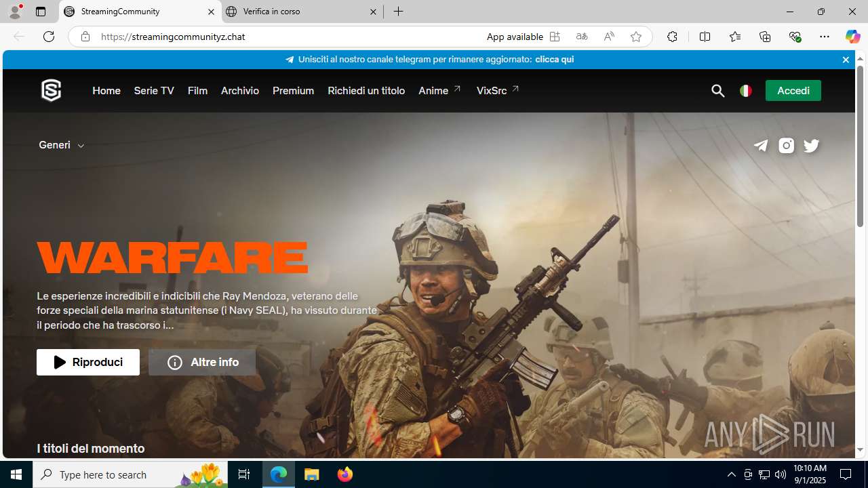Click Riproduci to play Warfare
868x488 pixels.
[x=88, y=363]
